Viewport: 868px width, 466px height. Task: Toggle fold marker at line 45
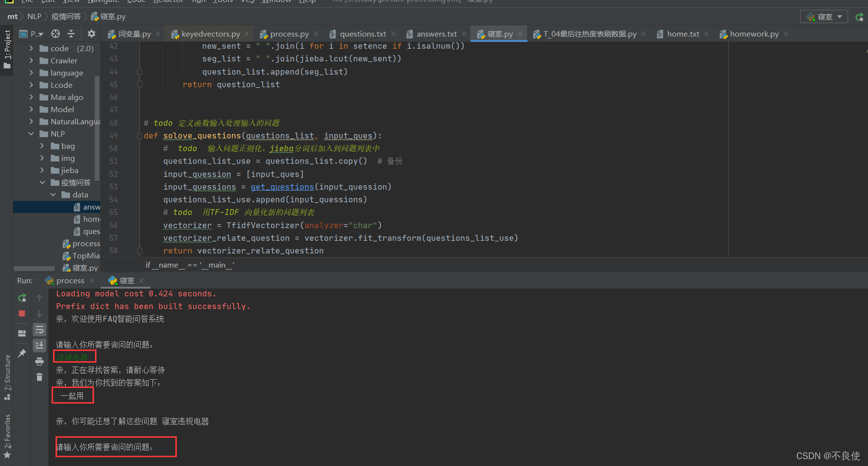tap(140, 84)
